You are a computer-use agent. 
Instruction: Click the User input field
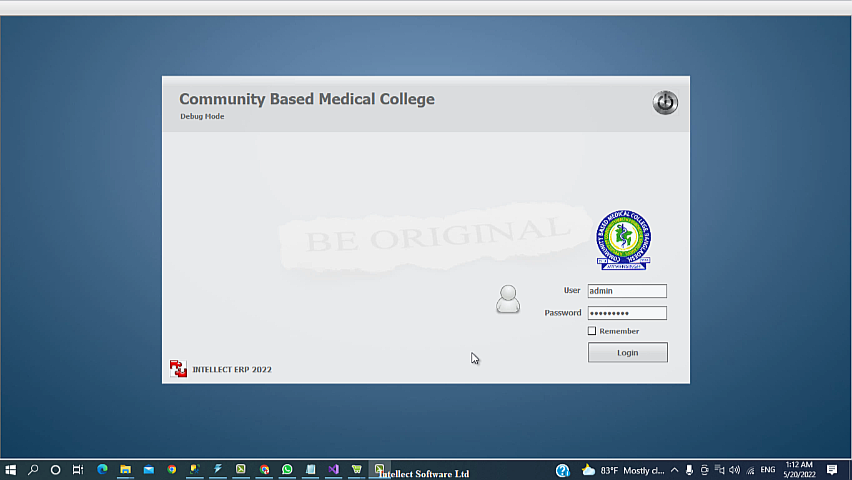click(627, 291)
